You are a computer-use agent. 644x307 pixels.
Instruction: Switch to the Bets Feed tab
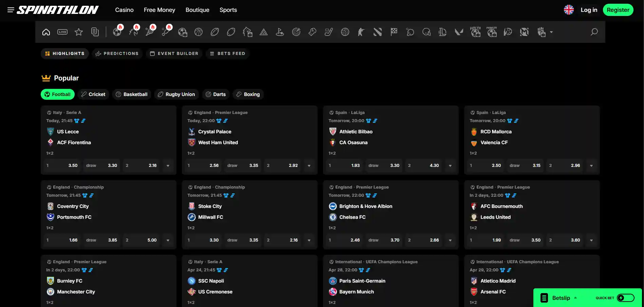[228, 54]
